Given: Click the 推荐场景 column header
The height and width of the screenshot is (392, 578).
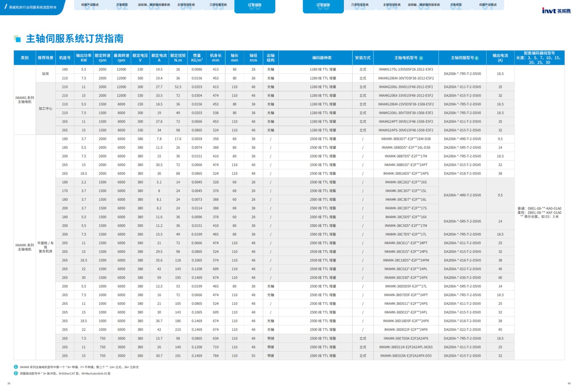Looking at the screenshot, I should point(46,58).
